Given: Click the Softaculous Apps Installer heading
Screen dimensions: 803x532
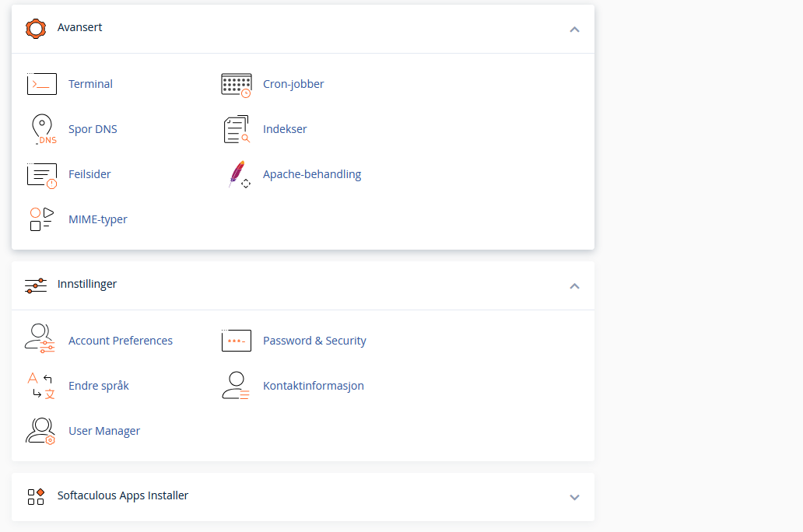Looking at the screenshot, I should (123, 495).
